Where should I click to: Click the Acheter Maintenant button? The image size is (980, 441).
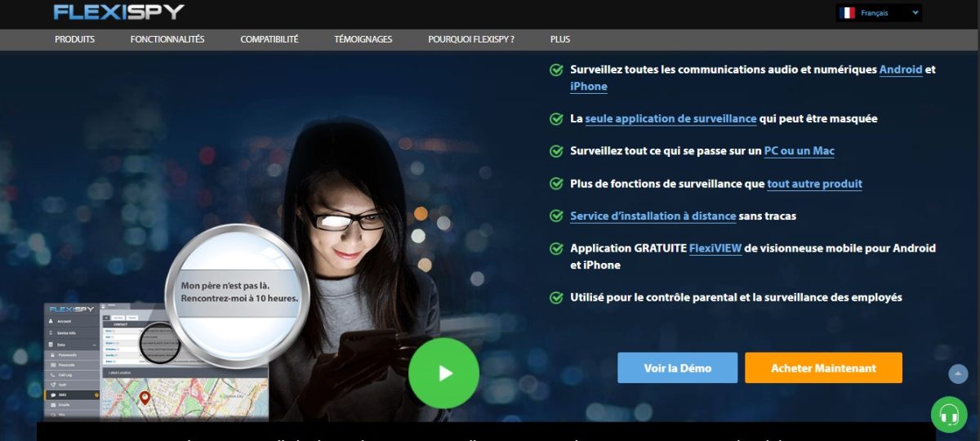823,368
